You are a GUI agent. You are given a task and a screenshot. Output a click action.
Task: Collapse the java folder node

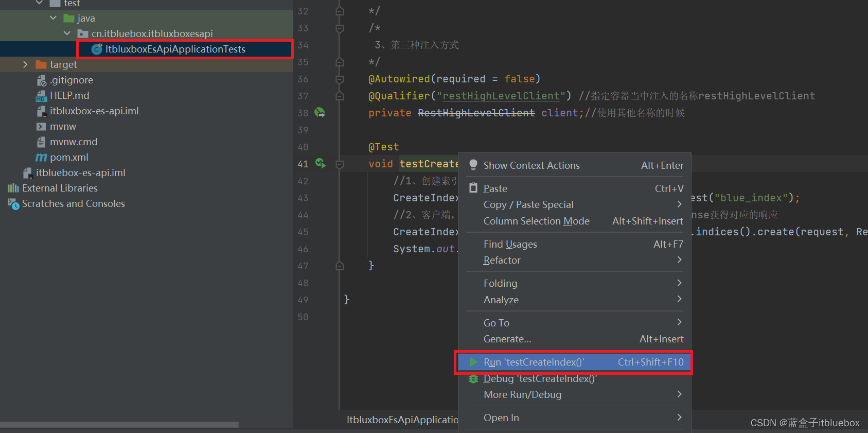(x=54, y=18)
